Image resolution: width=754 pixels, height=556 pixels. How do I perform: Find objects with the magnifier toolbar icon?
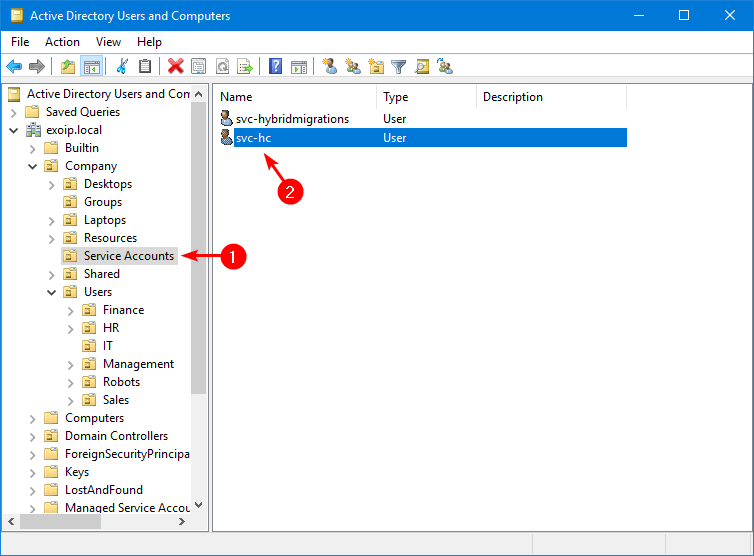coord(422,66)
